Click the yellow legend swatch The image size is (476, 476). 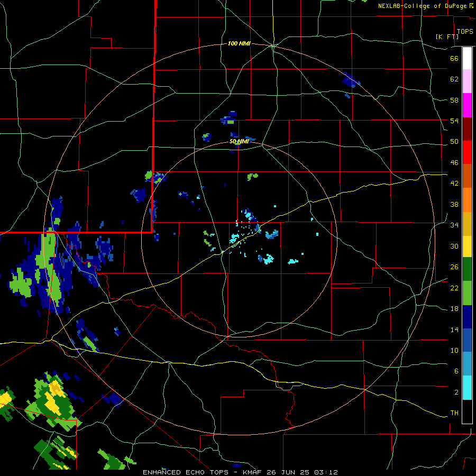467,246
